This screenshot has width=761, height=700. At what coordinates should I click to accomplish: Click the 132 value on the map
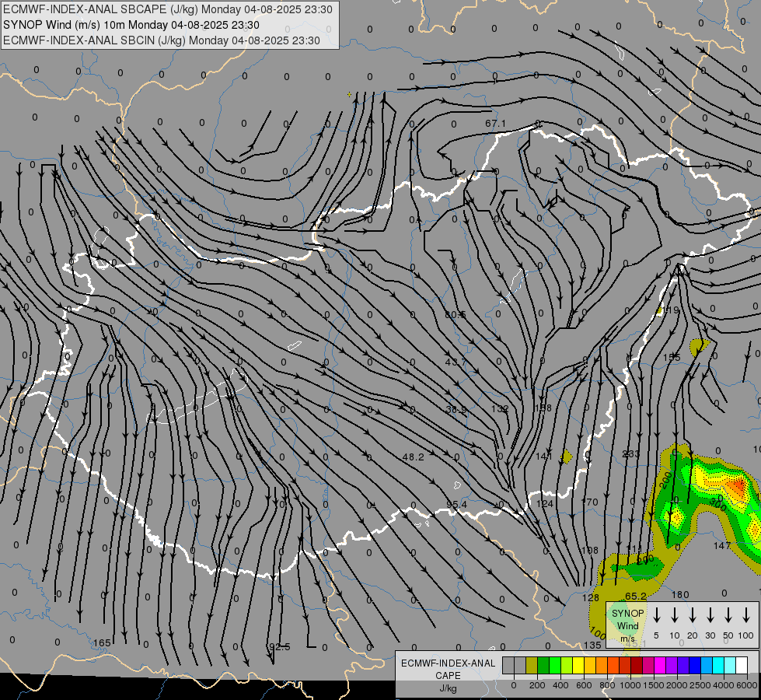(499, 409)
